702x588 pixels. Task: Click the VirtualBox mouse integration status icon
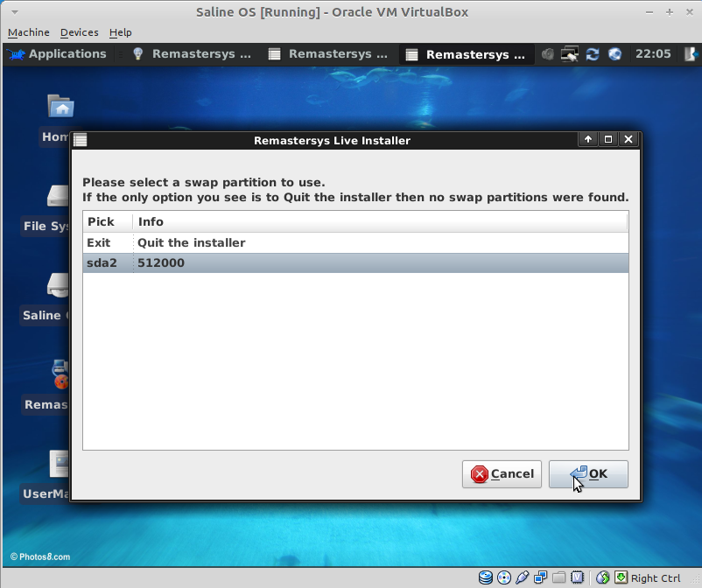[602, 577]
